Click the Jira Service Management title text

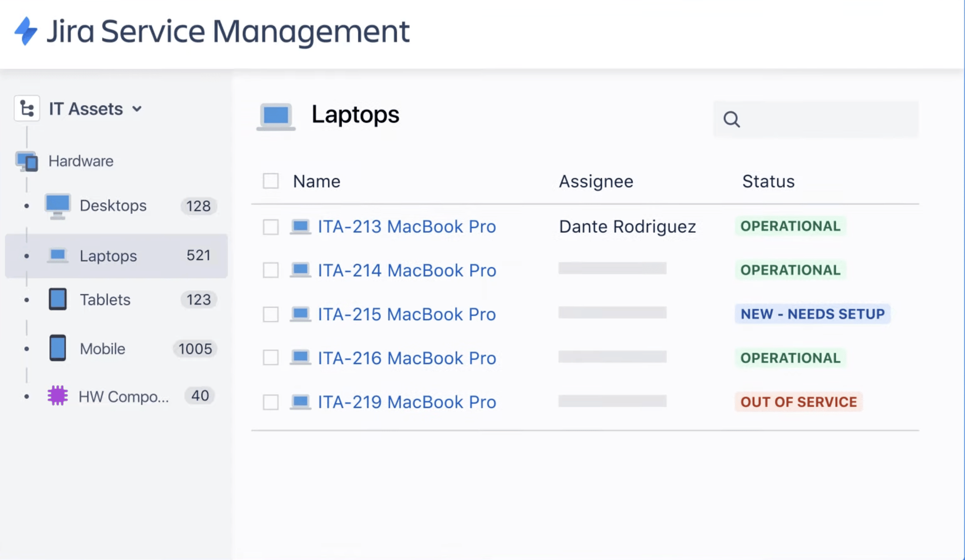tap(228, 32)
